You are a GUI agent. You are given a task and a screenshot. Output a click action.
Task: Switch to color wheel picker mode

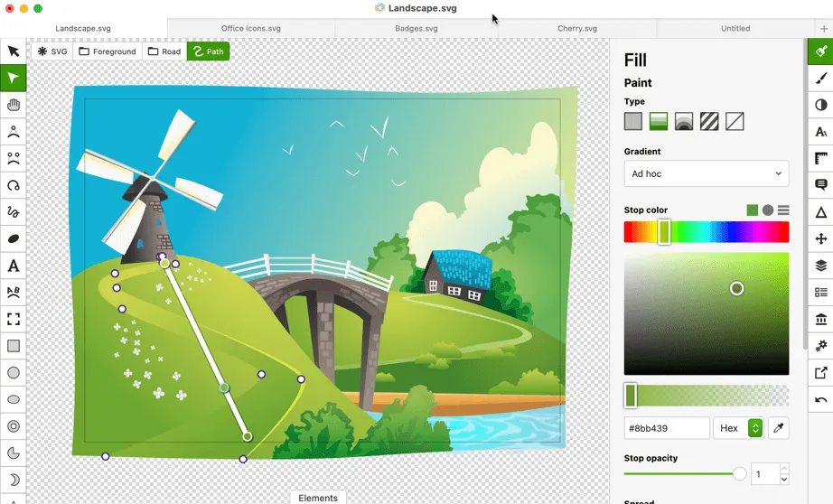(768, 210)
